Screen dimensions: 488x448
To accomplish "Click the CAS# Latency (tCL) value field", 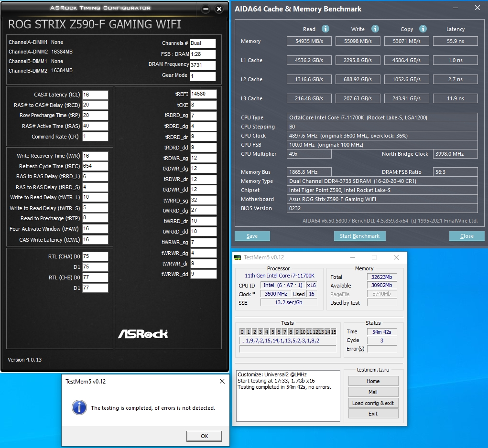I will click(95, 95).
